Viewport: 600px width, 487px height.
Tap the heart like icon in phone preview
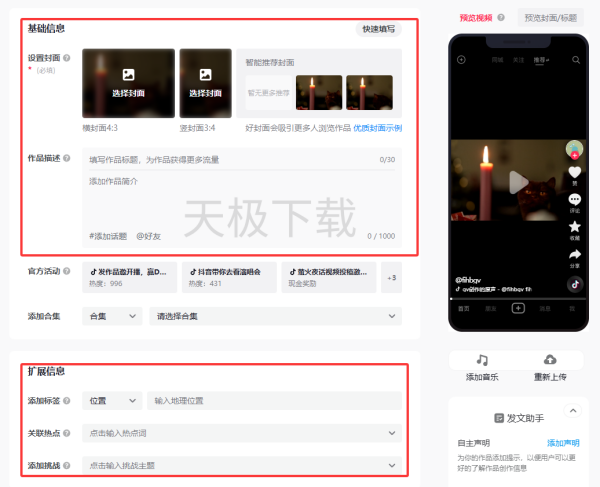pos(574,173)
